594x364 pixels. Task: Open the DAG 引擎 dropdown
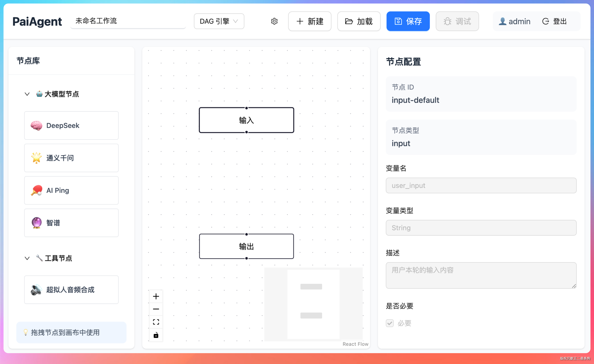coord(219,21)
